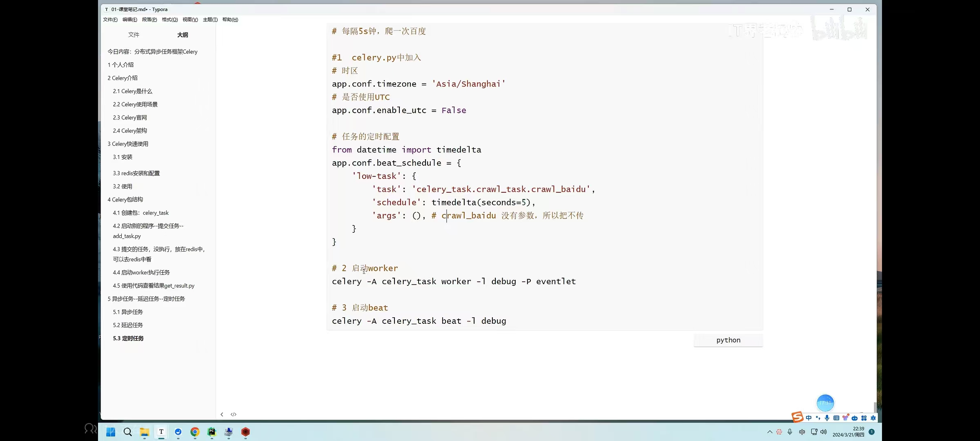Screen dimensions: 980x441
Task: Open Sogou soft keyboard icon
Action: (836, 418)
